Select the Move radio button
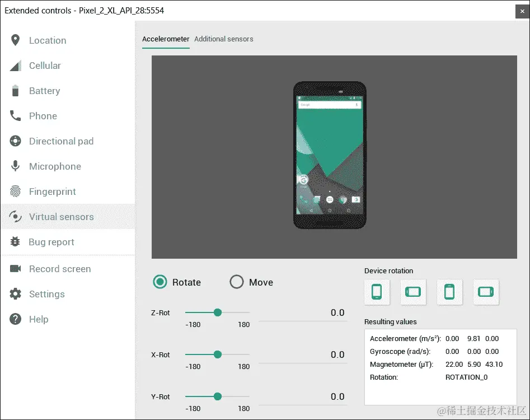Image resolution: width=530 pixels, height=420 pixels. pyautogui.click(x=237, y=282)
